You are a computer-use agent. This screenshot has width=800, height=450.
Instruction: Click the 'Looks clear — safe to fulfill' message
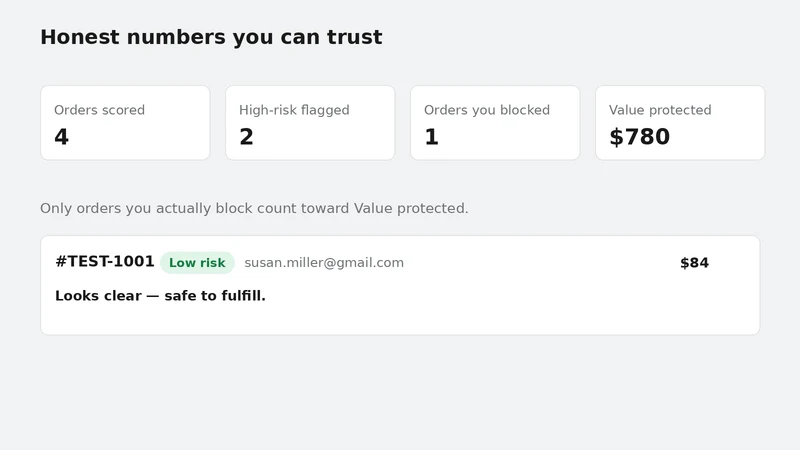(160, 296)
